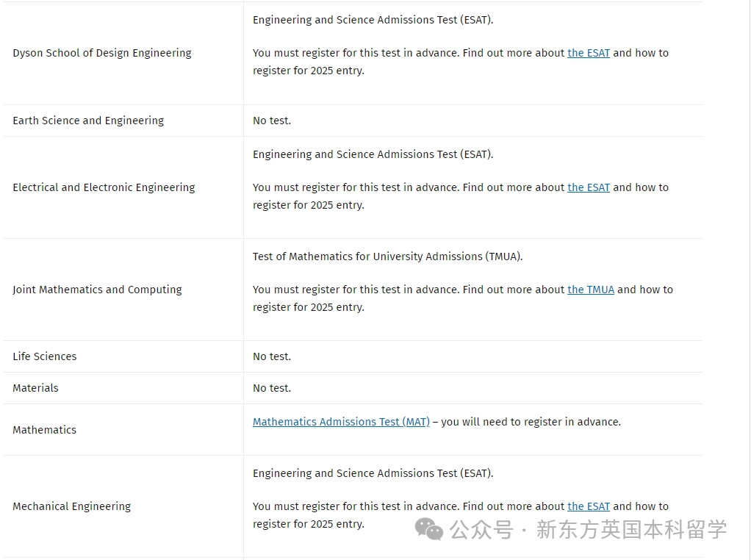
Task: Click the No test text for Earth Science
Action: (272, 121)
